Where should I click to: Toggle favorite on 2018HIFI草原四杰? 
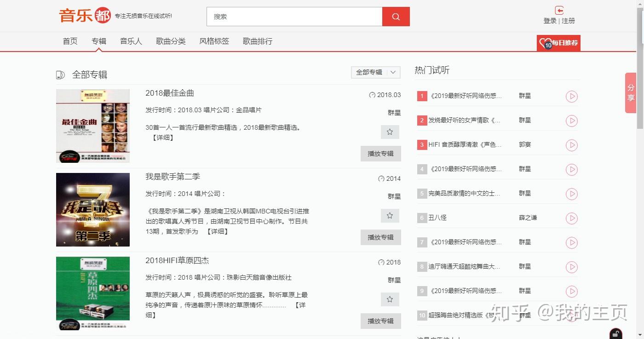pos(390,299)
